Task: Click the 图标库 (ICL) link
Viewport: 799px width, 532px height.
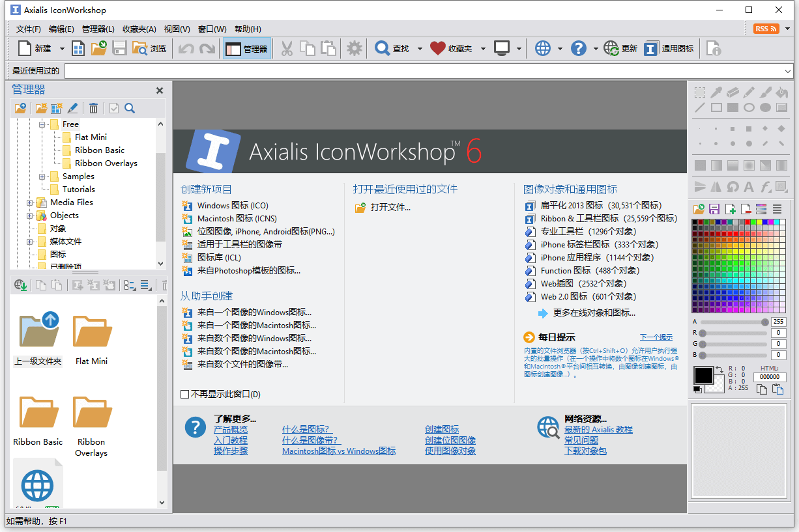Action: click(x=219, y=257)
